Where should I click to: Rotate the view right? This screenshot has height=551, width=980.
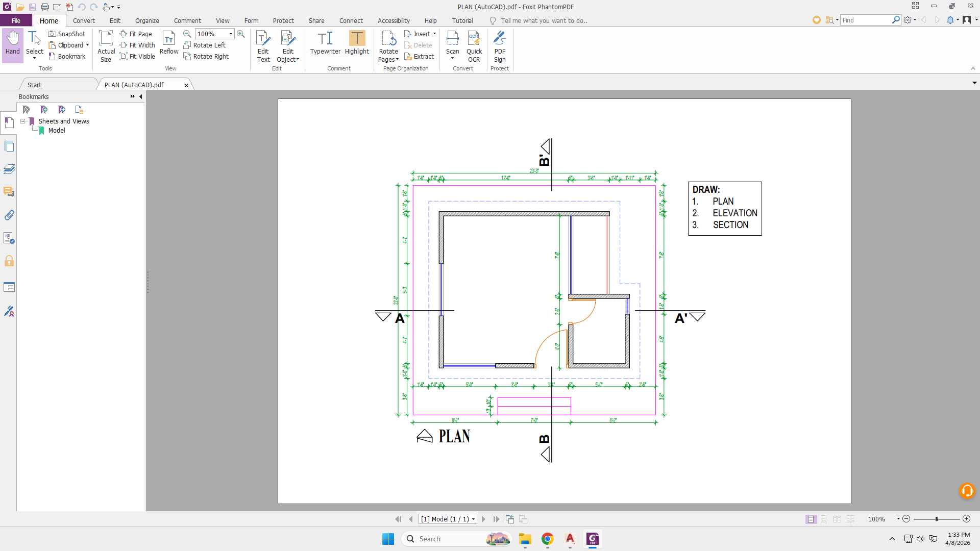pos(206,57)
